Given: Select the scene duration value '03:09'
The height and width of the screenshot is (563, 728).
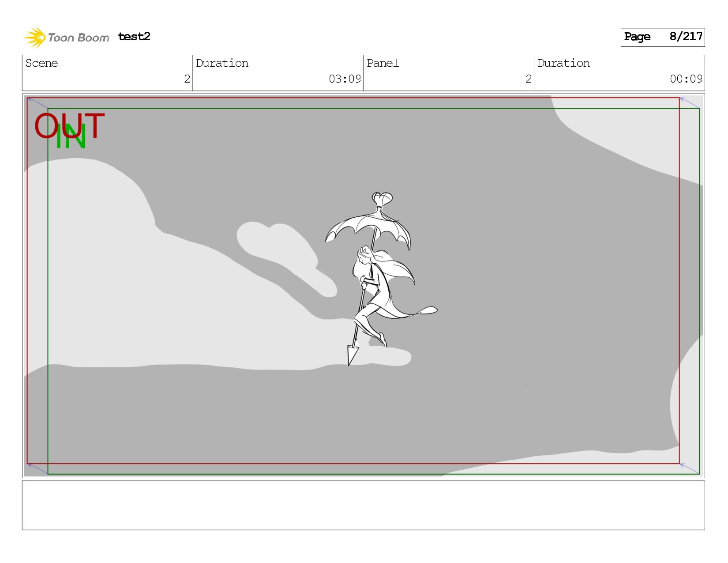Looking at the screenshot, I should [x=345, y=79].
